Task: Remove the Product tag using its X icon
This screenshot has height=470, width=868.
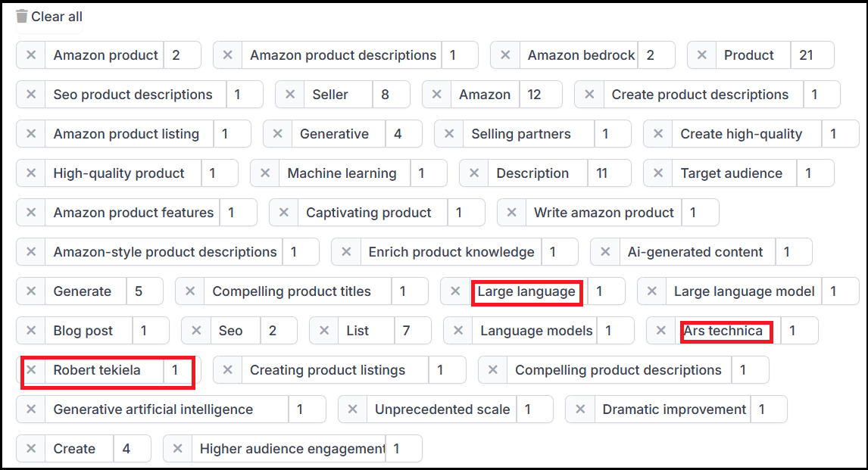Action: (x=701, y=54)
